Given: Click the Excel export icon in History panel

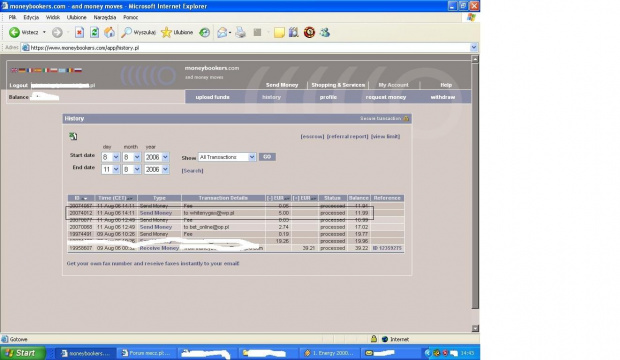Looking at the screenshot, I should coord(73,136).
